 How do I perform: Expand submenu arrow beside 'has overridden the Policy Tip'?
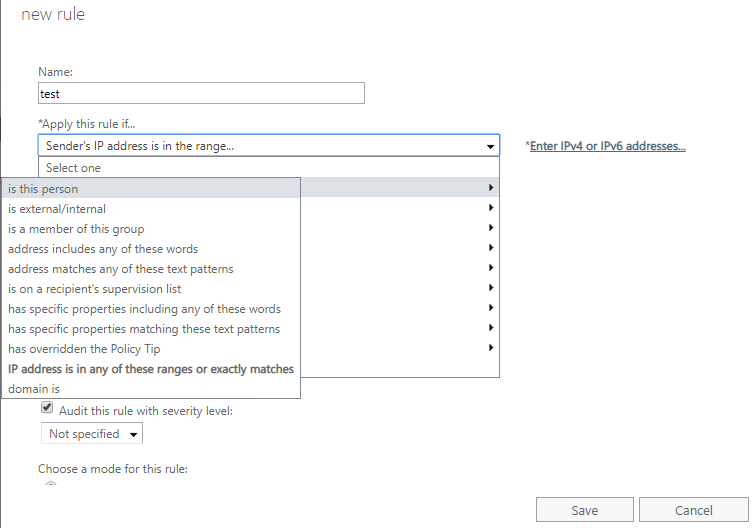tap(490, 348)
